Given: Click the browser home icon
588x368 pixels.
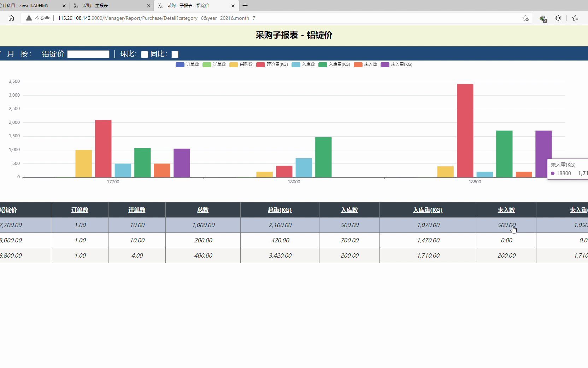Looking at the screenshot, I should tap(11, 18).
